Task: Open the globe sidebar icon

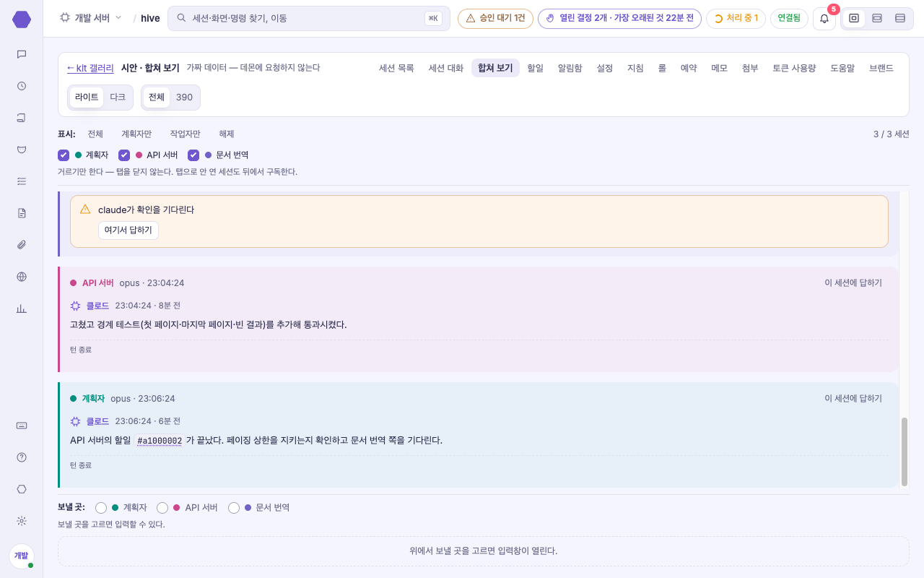Action: pos(22,277)
